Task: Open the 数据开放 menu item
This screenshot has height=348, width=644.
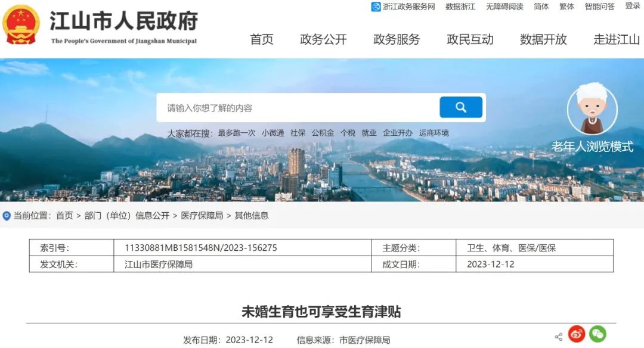Action: pos(543,39)
